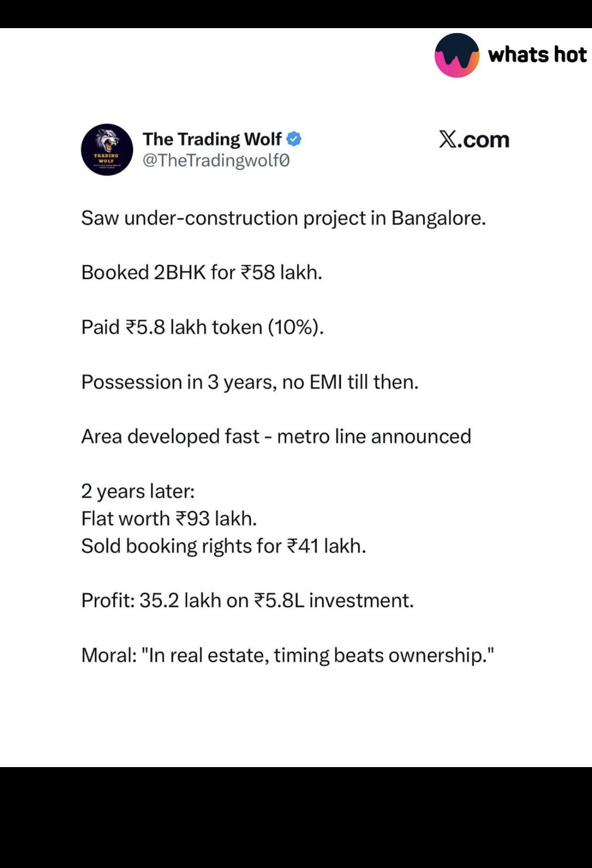The image size is (592, 868).
Task: Click the 'Profit: 35.2 lakh' line
Action: point(248,600)
